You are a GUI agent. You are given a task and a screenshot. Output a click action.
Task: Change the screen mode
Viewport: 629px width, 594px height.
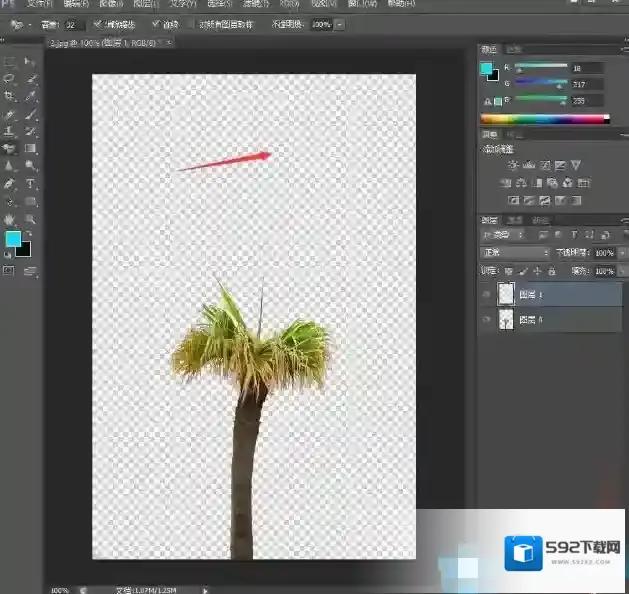(x=30, y=272)
